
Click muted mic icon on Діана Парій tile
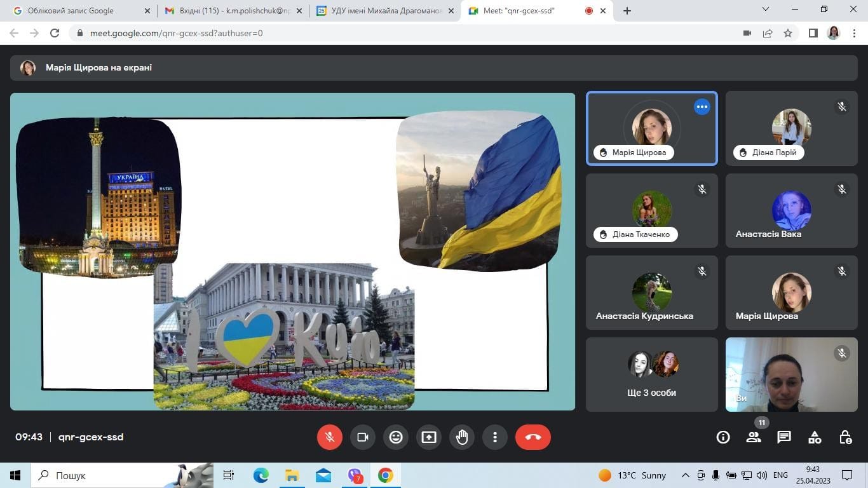[x=842, y=107]
